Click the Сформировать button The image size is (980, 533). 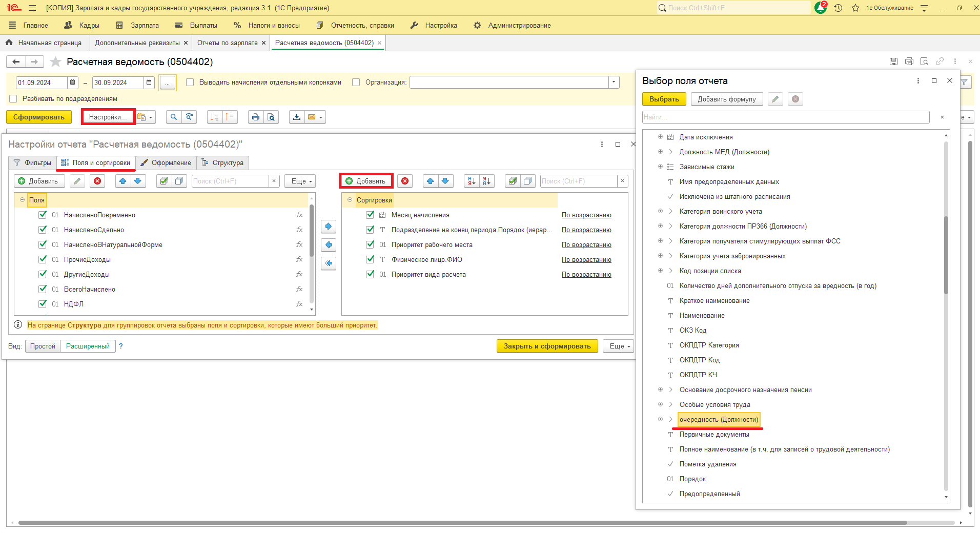pos(39,117)
